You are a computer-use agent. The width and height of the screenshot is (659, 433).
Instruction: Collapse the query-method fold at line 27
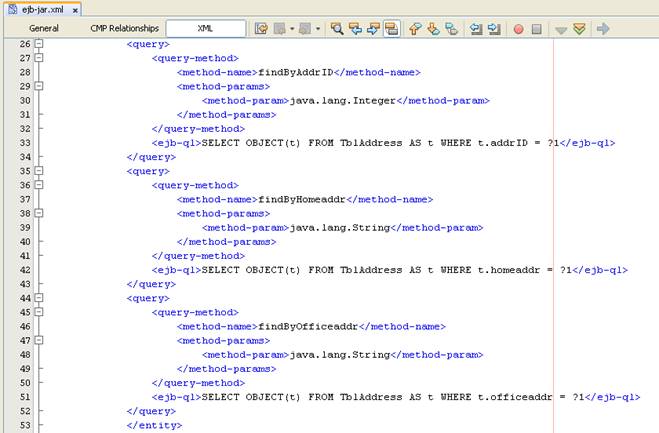(x=39, y=58)
